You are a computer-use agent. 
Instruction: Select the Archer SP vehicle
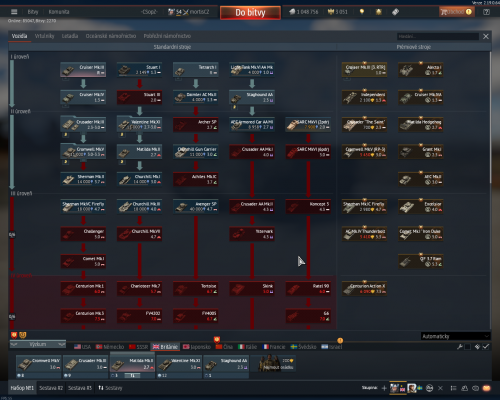196,124
